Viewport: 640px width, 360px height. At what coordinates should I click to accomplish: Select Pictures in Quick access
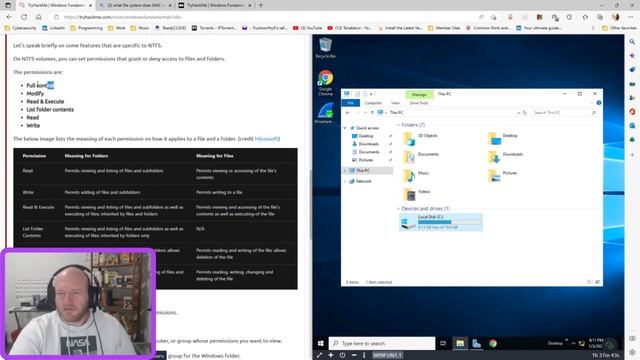click(363, 160)
